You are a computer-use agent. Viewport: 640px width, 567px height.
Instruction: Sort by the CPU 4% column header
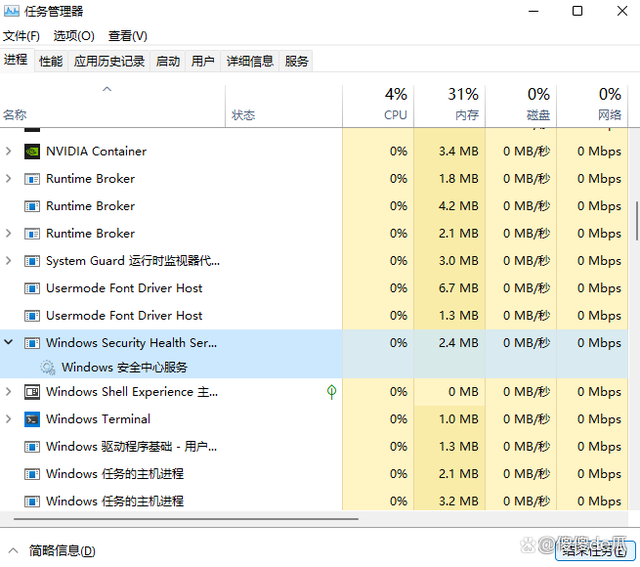click(x=378, y=106)
